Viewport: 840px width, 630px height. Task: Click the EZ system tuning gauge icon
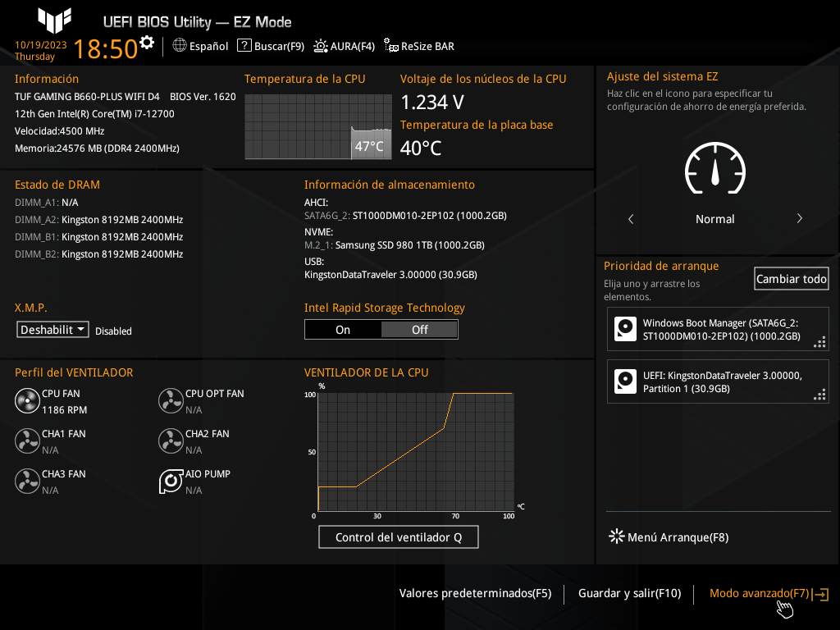click(x=714, y=168)
